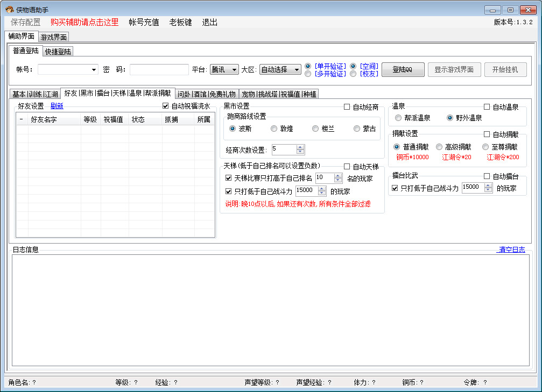
Task: Switch to the 快捷登陆 login tab
Action: pos(58,51)
